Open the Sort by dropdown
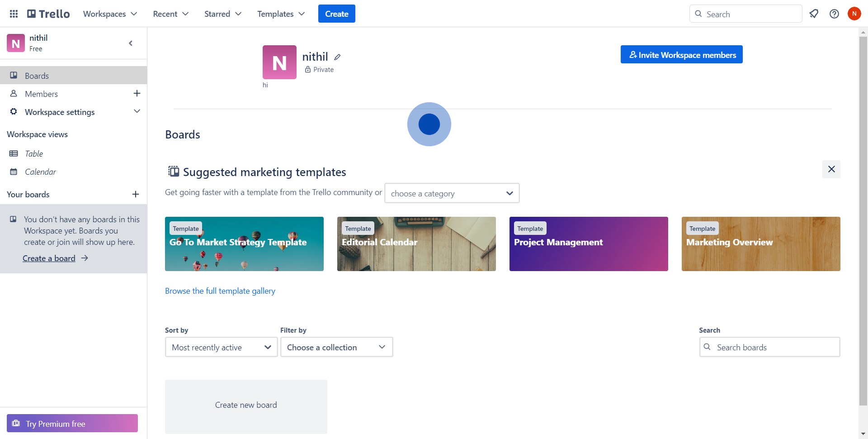The image size is (868, 439). coord(221,347)
